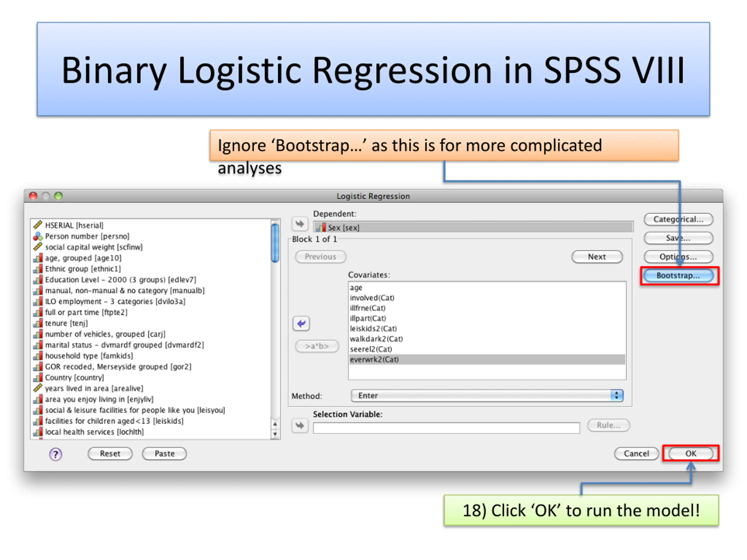
Task: Click the bar icon beside Sex [sex]
Action: 321,227
